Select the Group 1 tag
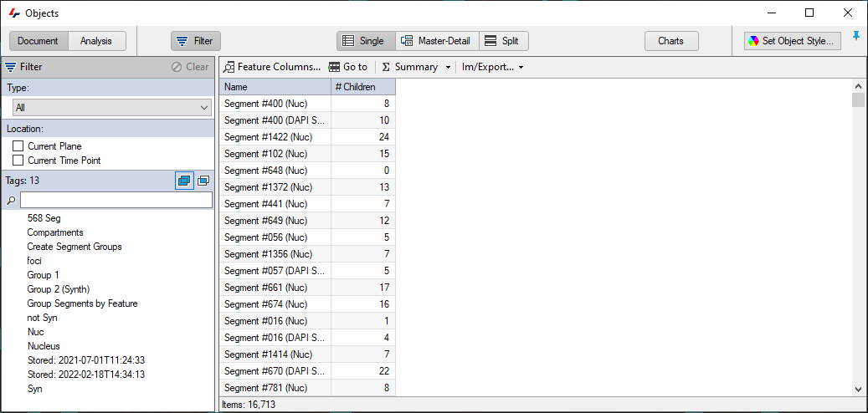The width and height of the screenshot is (868, 413). coord(43,275)
